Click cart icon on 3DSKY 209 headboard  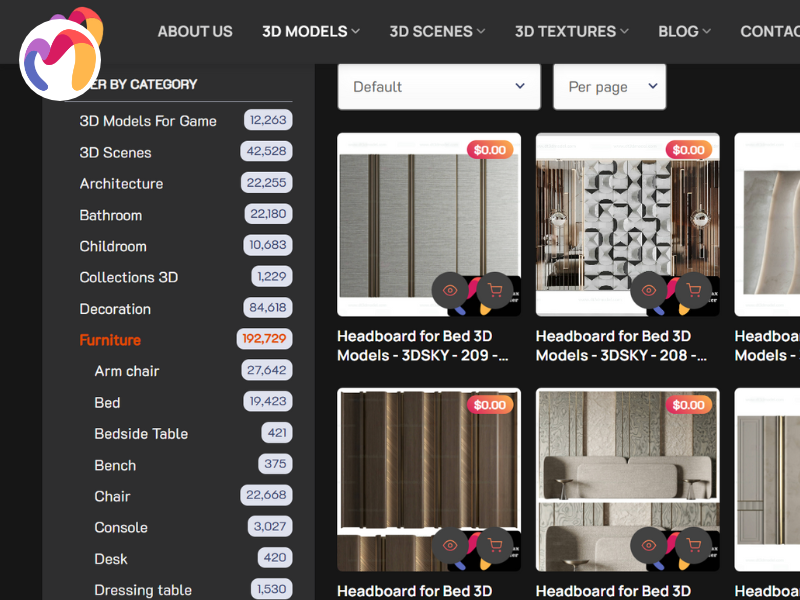493,291
